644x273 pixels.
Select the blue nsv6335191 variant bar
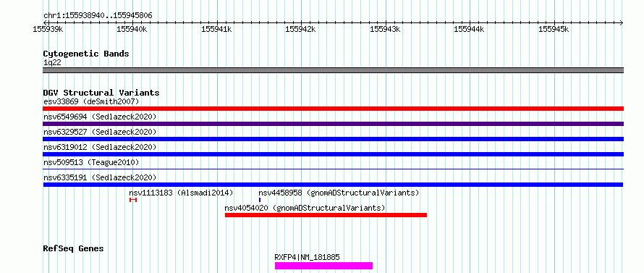(x=333, y=185)
